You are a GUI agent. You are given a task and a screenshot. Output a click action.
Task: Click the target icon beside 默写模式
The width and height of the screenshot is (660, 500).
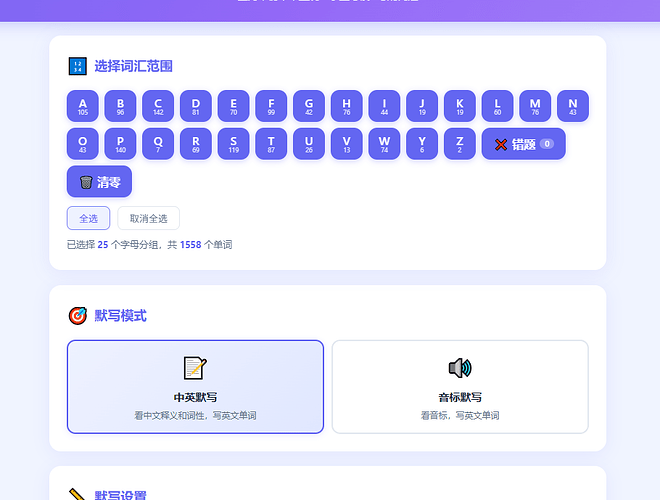77,316
